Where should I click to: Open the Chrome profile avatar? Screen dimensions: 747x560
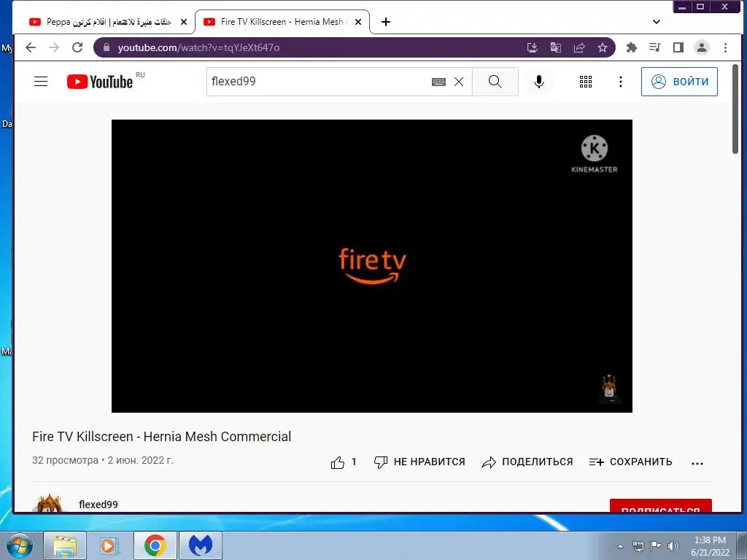[702, 47]
